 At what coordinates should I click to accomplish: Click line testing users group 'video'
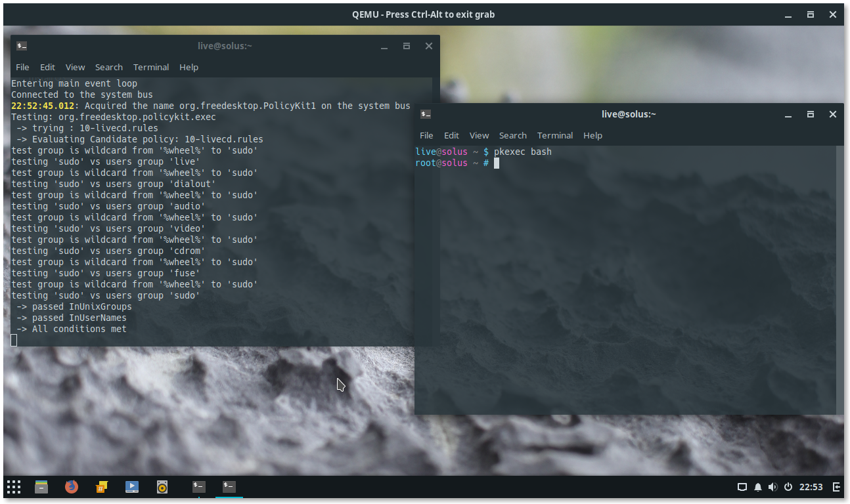(x=108, y=228)
